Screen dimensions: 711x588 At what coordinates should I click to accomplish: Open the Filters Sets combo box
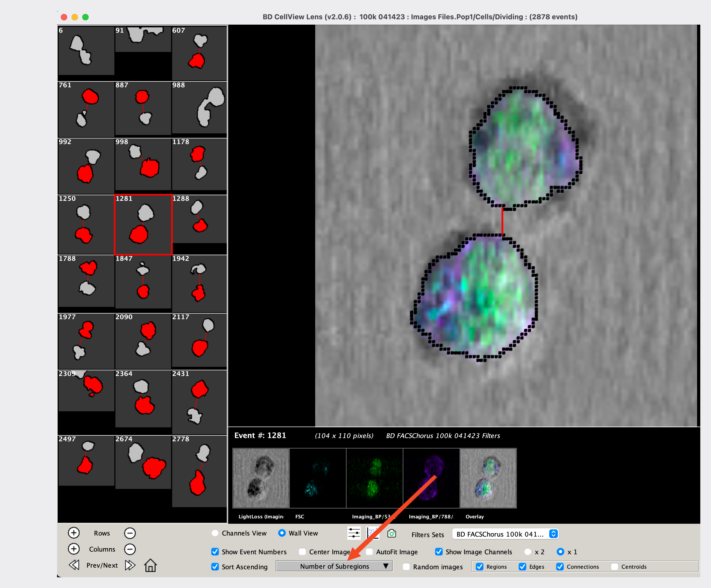505,534
